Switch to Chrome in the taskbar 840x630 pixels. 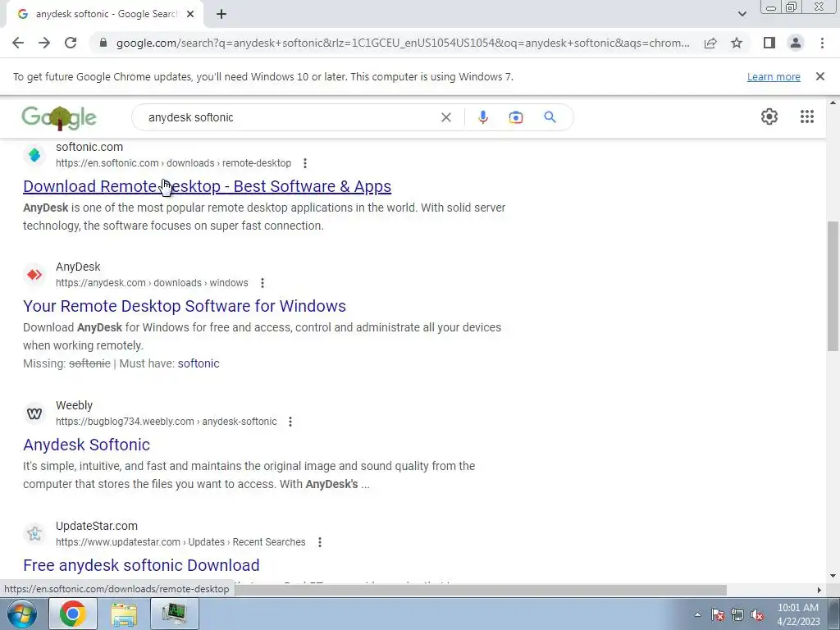pyautogui.click(x=73, y=614)
